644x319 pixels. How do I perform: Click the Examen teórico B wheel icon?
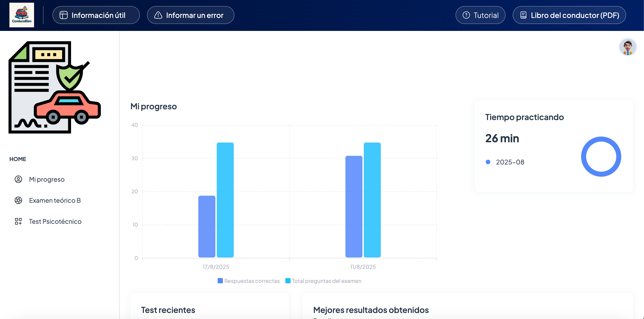click(x=19, y=200)
